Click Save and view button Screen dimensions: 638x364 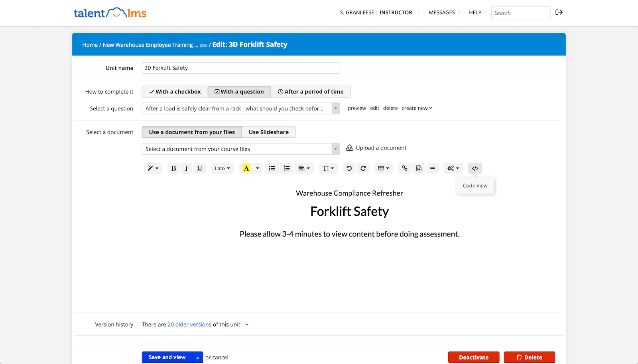tap(167, 358)
